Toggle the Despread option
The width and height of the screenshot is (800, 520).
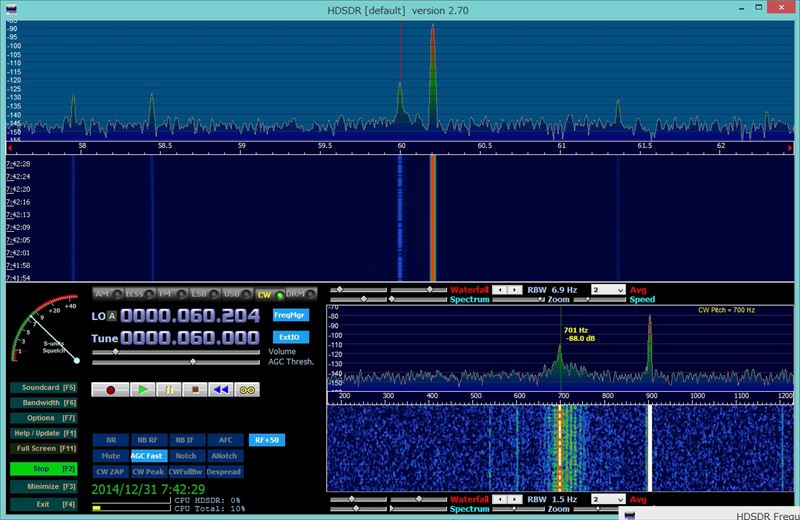click(x=225, y=472)
